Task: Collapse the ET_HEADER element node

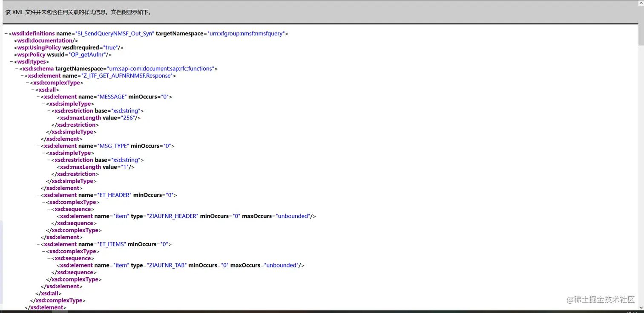Action: point(38,195)
